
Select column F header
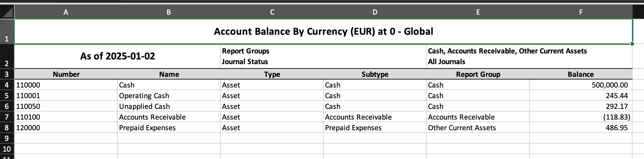(581, 12)
